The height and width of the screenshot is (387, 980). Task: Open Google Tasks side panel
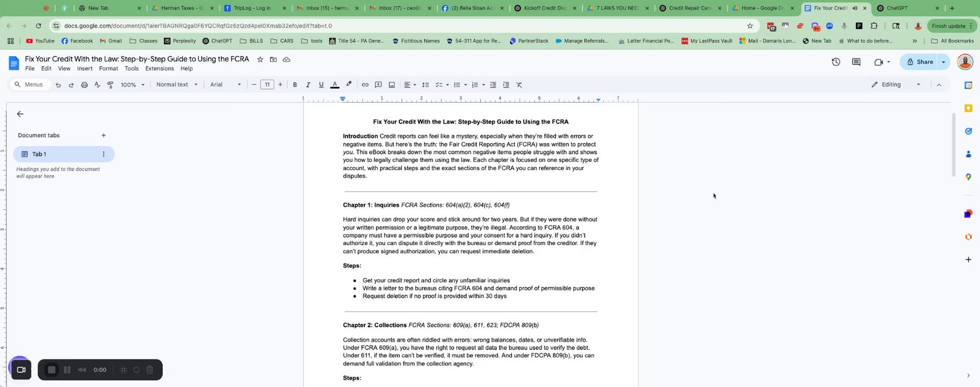click(x=968, y=131)
